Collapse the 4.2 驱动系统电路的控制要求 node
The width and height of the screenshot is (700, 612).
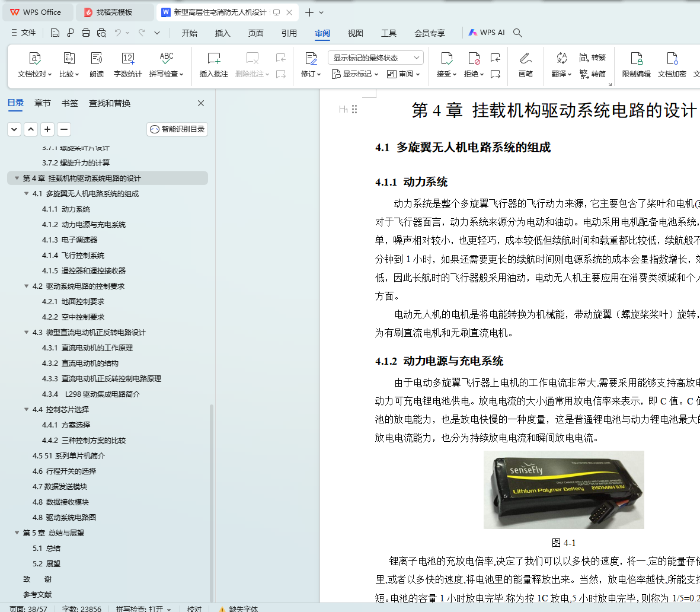(26, 286)
